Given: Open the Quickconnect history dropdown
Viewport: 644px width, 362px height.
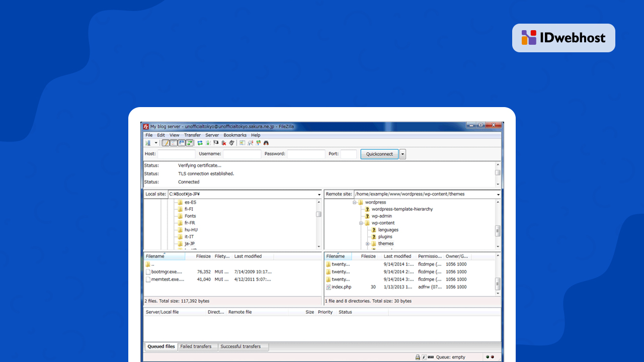Looking at the screenshot, I should coord(403,154).
